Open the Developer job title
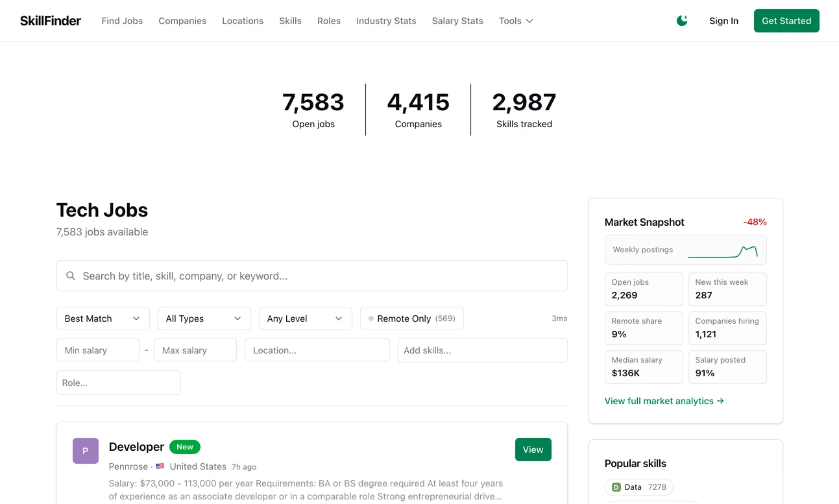 [x=136, y=447]
